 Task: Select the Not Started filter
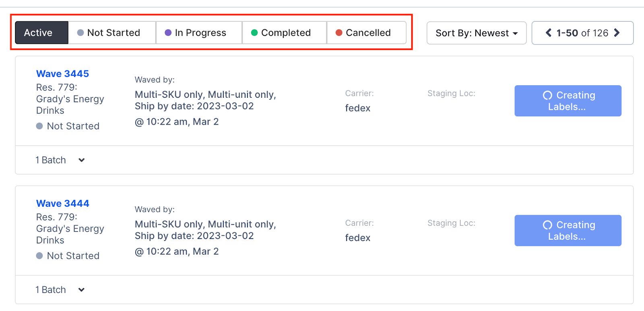[x=112, y=33]
